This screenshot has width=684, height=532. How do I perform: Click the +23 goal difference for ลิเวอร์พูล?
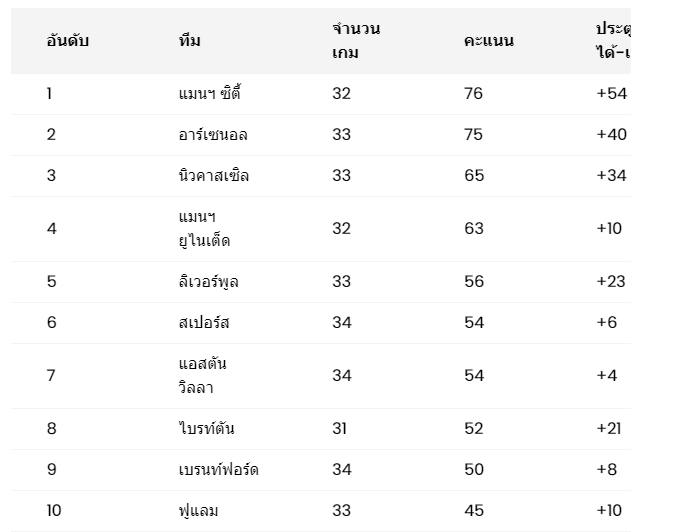611,281
